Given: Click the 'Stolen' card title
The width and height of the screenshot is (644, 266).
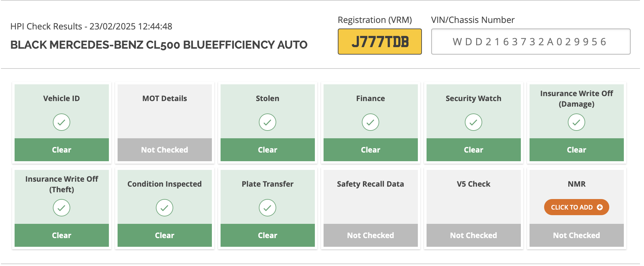Looking at the screenshot, I should pyautogui.click(x=267, y=98).
